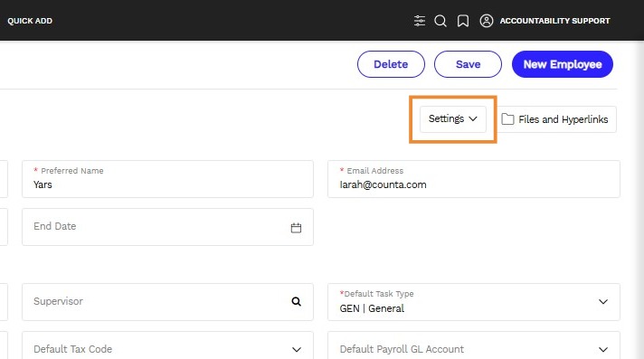Click the user profile avatar icon
Image resolution: width=644 pixels, height=359 pixels.
pos(487,21)
